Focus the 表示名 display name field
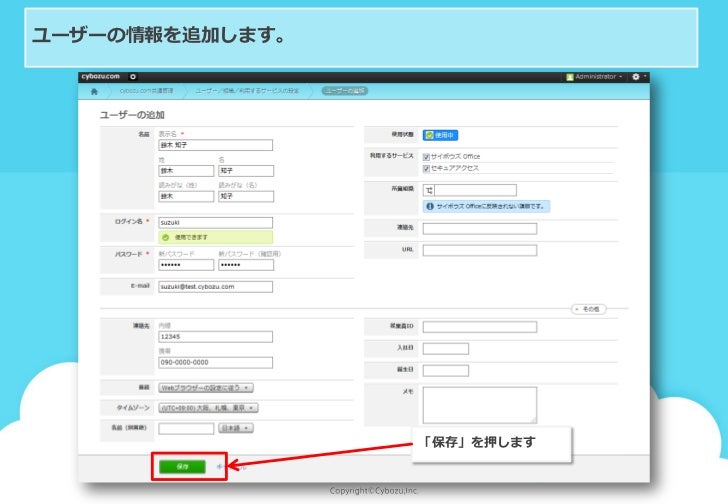 (215, 145)
